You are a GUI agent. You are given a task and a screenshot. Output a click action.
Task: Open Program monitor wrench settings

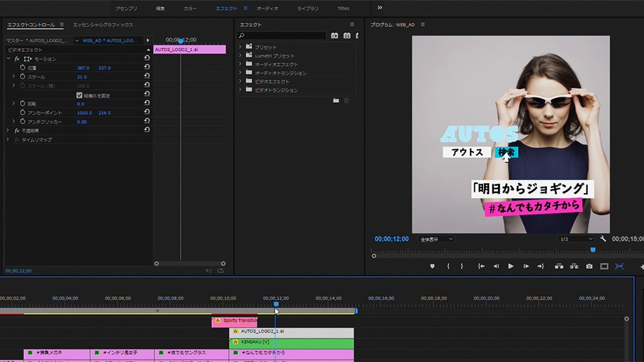(x=603, y=239)
